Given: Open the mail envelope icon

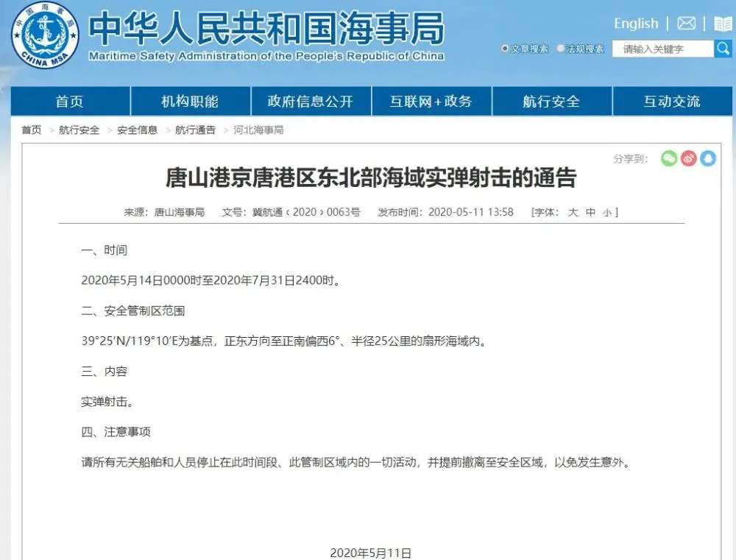Looking at the screenshot, I should pos(684,23).
